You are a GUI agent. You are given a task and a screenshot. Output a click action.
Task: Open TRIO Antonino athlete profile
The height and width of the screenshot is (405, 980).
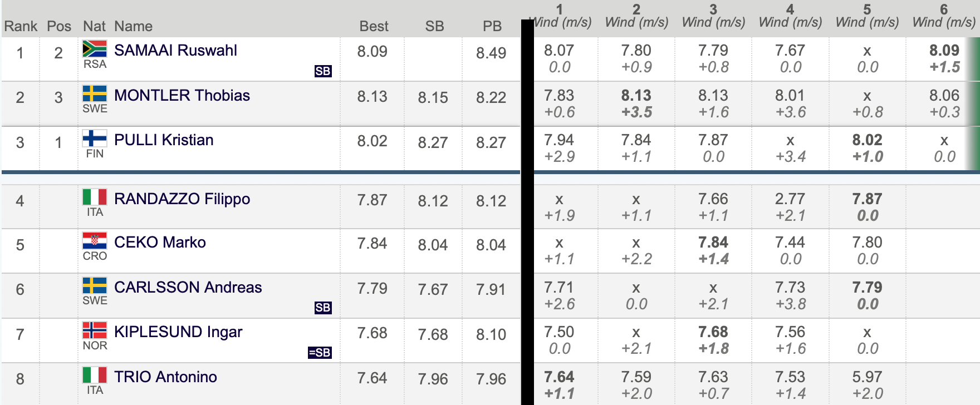point(165,377)
